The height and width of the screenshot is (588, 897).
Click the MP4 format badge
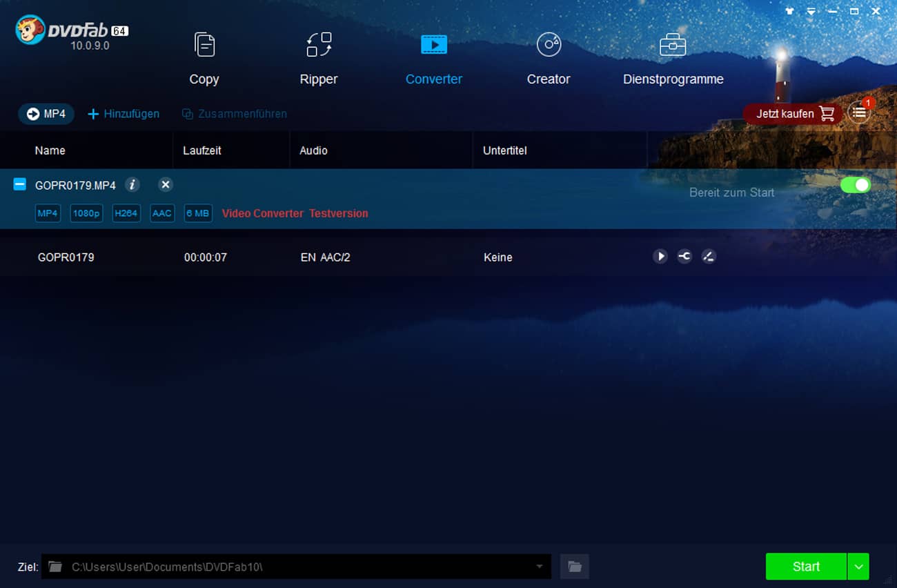(48, 213)
